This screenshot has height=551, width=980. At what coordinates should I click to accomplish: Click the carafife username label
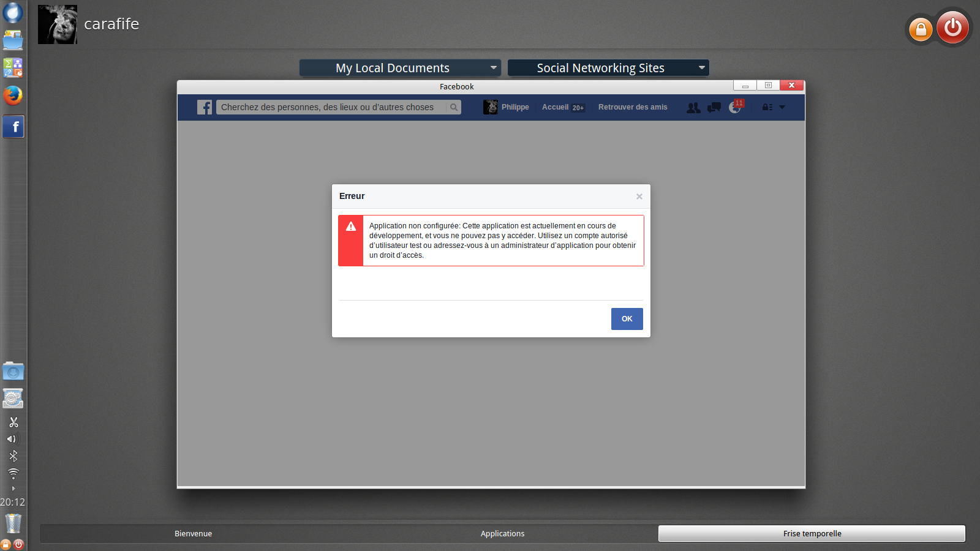[x=111, y=24]
